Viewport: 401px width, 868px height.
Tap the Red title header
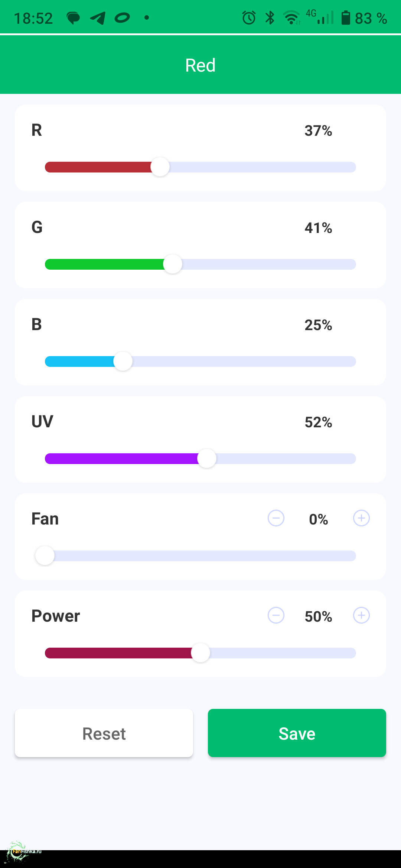coord(200,65)
